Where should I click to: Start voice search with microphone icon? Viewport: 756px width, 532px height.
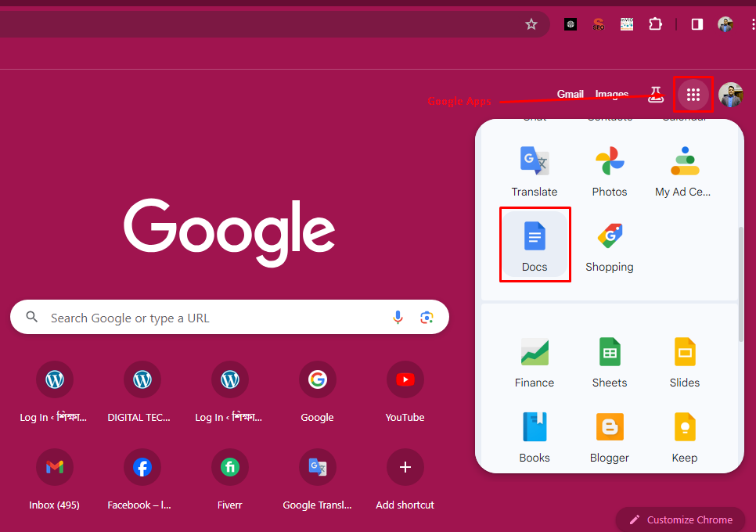398,317
